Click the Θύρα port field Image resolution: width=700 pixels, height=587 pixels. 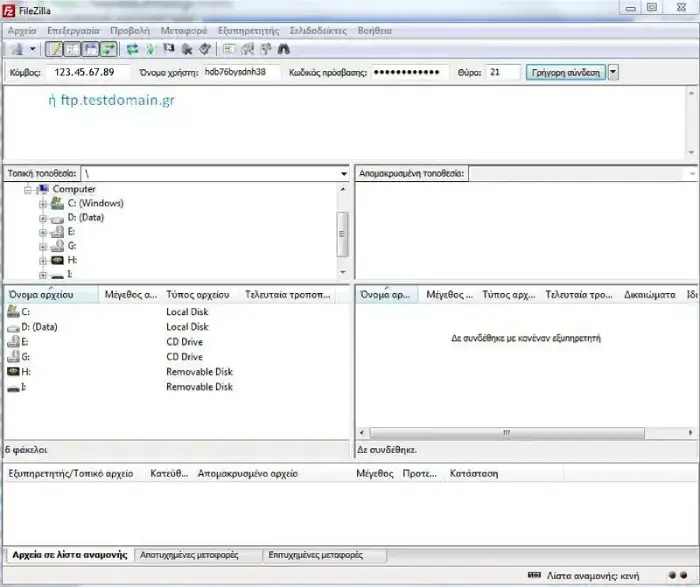[x=503, y=72]
